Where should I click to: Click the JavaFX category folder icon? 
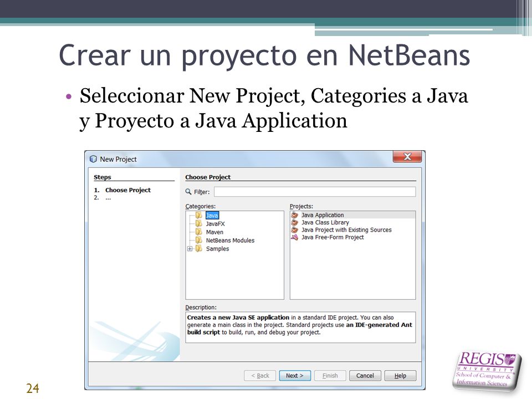199,223
